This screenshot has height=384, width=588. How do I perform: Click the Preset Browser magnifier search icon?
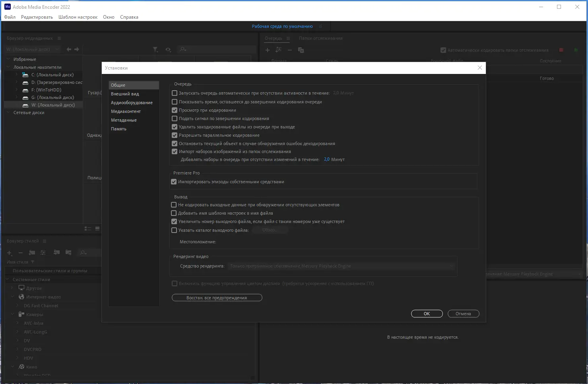83,252
